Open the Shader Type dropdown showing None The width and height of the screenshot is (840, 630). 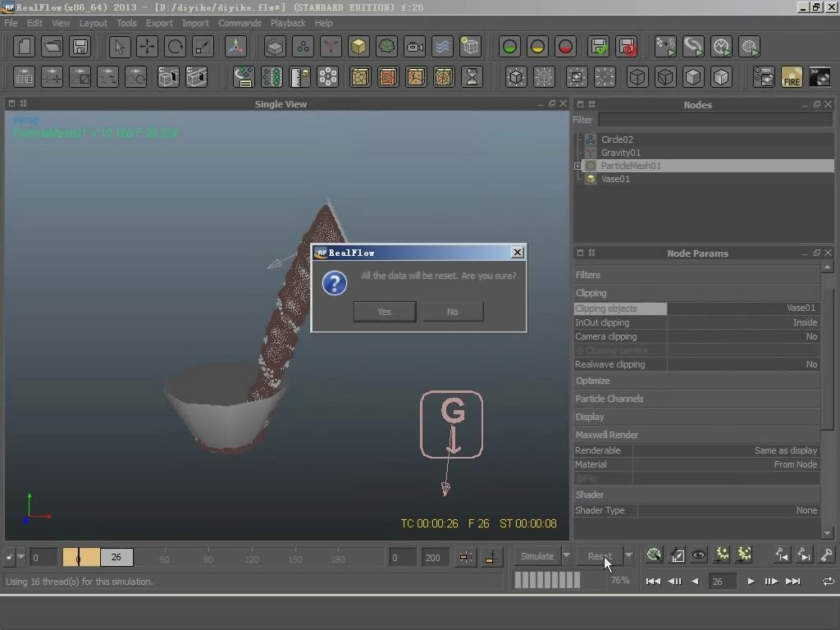point(728,510)
